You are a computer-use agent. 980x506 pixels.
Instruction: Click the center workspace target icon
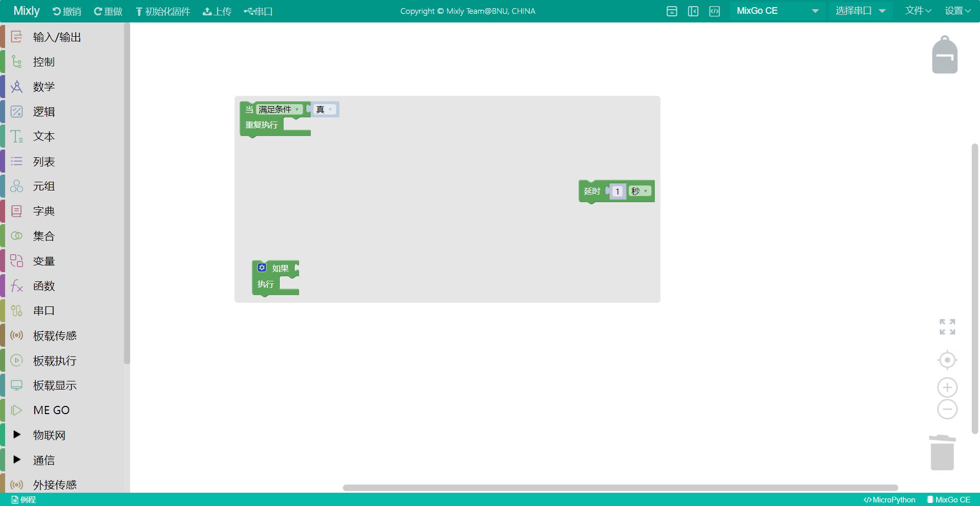[947, 360]
